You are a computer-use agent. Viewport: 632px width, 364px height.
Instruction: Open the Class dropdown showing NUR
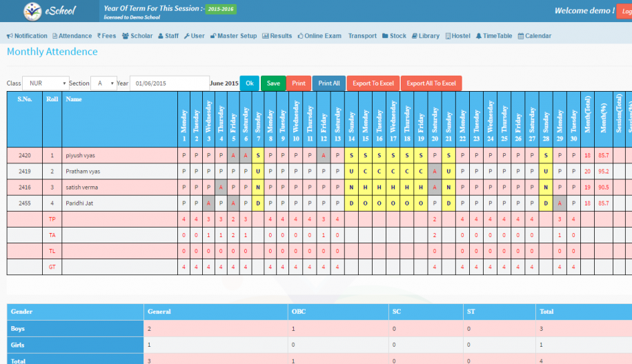(46, 83)
